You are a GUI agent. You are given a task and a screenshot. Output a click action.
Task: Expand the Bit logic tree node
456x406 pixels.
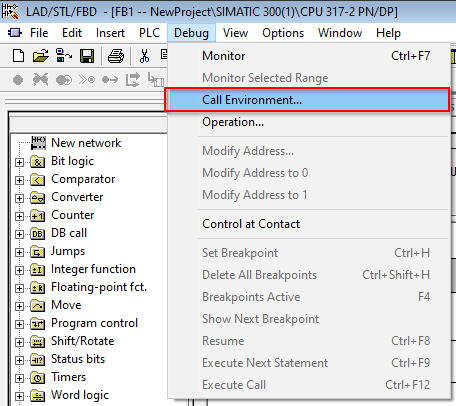click(x=19, y=162)
